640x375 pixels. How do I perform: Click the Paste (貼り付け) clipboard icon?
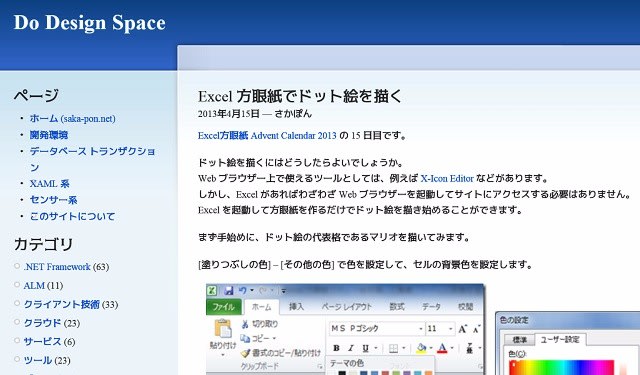pos(223,328)
